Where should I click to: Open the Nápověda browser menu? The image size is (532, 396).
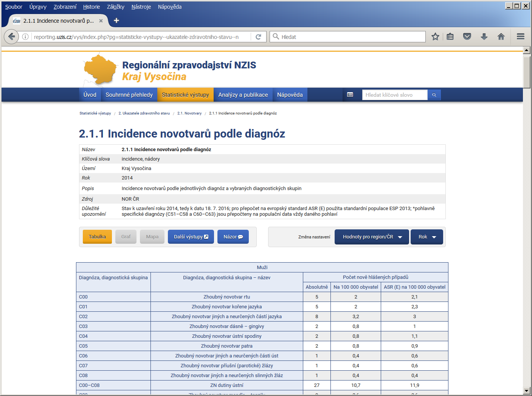pyautogui.click(x=170, y=7)
